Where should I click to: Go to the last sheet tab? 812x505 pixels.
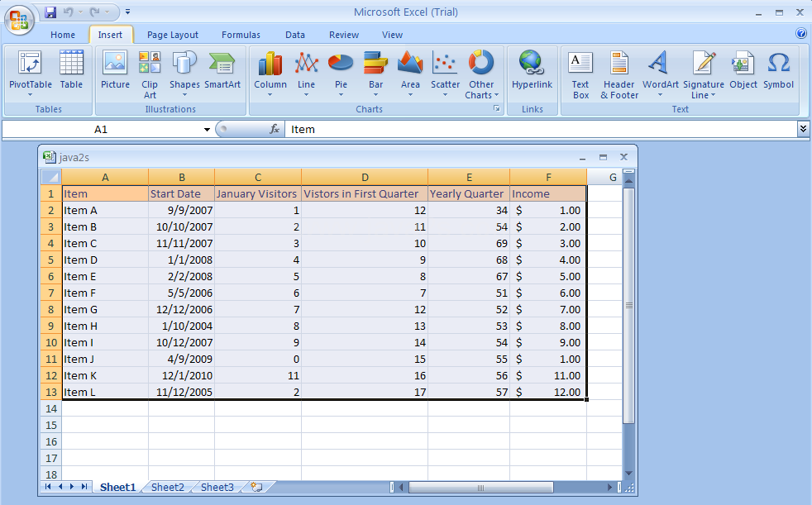pos(84,486)
